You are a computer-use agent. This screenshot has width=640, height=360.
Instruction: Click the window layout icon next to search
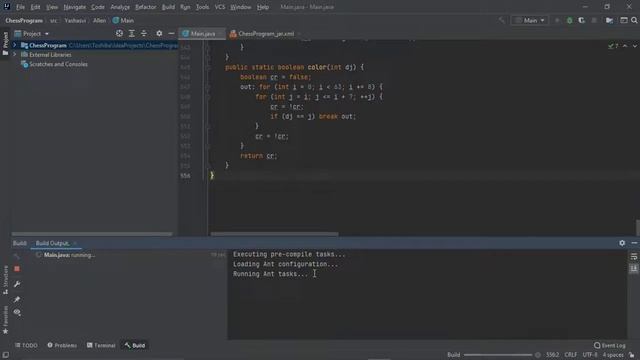click(624, 20)
